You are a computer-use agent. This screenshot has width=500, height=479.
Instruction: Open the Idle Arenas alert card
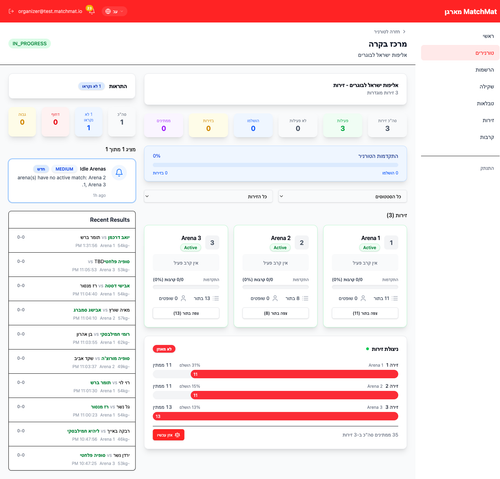[72, 181]
